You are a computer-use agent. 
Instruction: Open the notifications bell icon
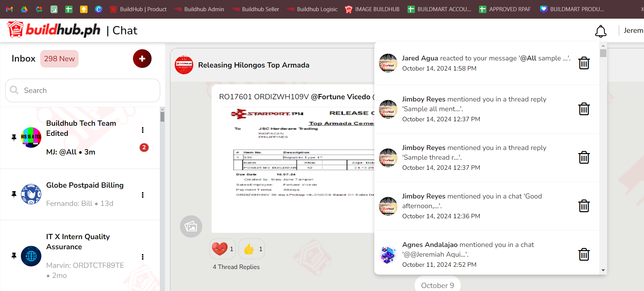click(600, 31)
